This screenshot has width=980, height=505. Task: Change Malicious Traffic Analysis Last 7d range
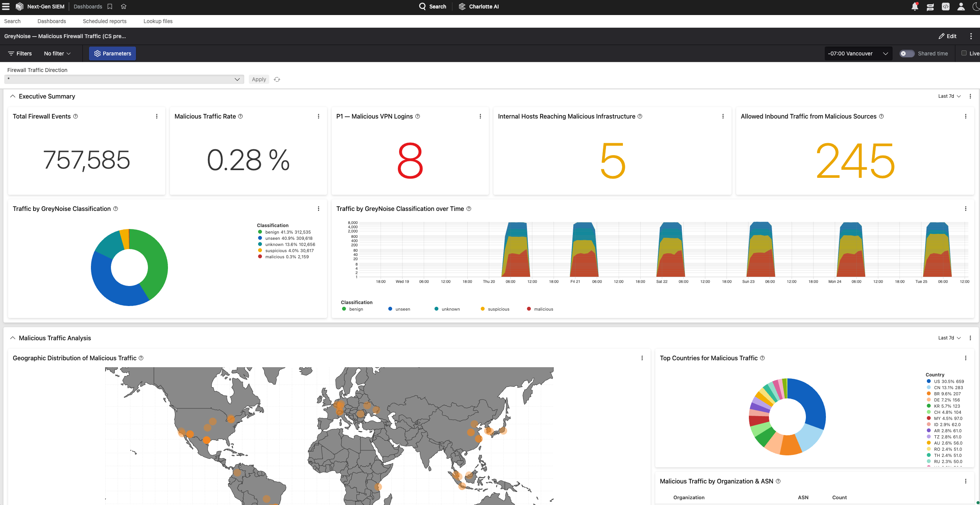click(x=949, y=338)
